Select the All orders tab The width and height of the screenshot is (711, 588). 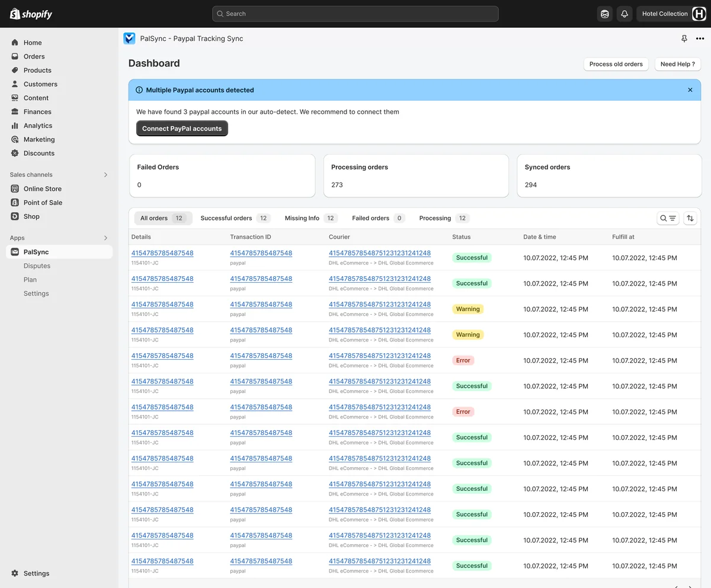coord(163,218)
